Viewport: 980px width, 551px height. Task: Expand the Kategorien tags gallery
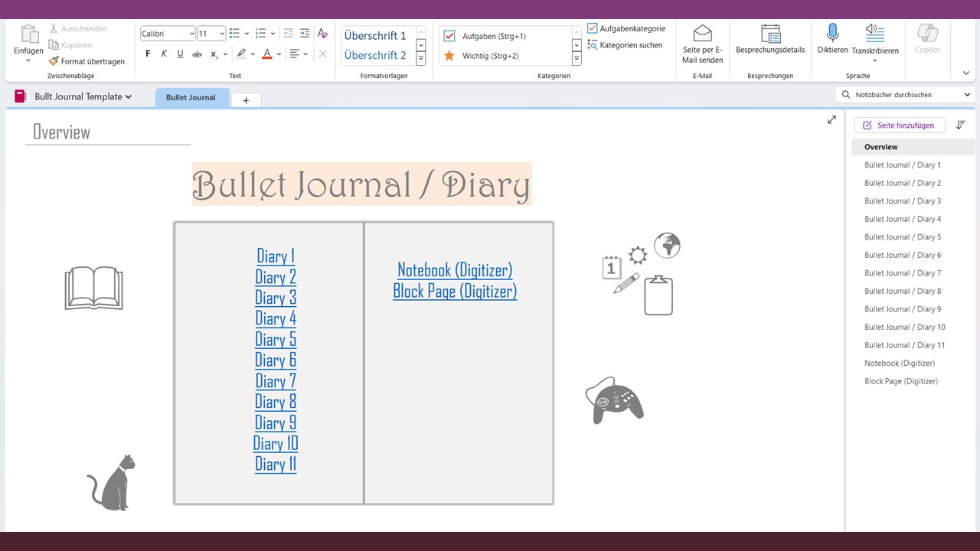[577, 59]
